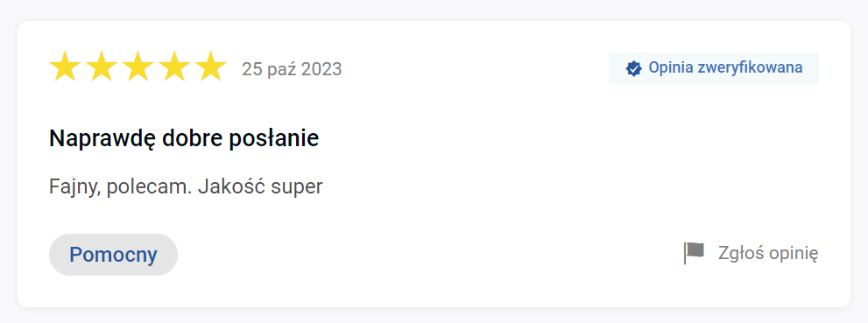This screenshot has height=323, width=868.
Task: Click the gray flag icon
Action: pyautogui.click(x=694, y=253)
